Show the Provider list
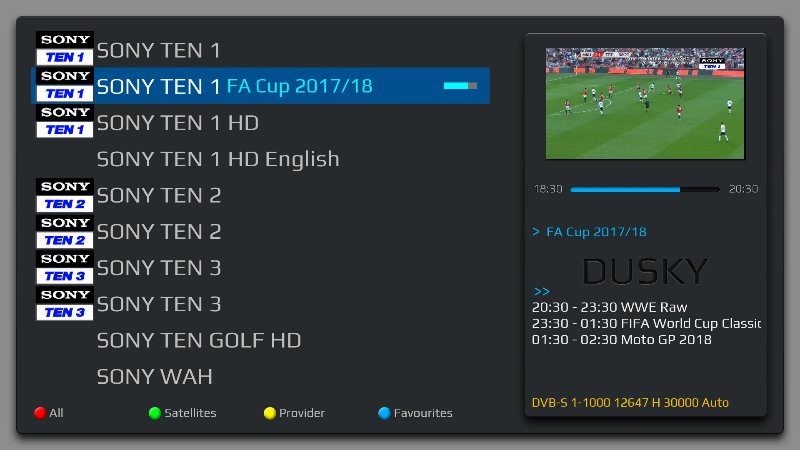The height and width of the screenshot is (450, 800). 302,413
